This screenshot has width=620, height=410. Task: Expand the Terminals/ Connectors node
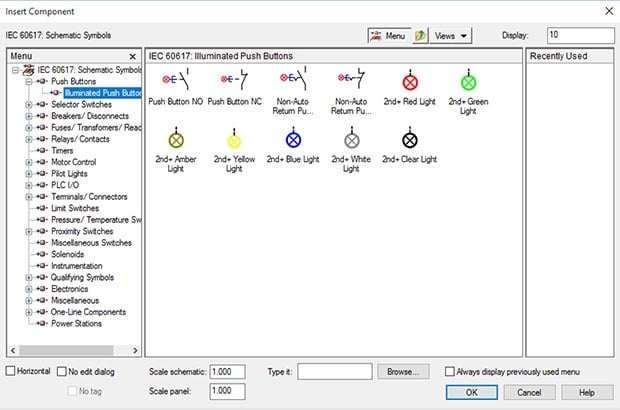tap(29, 197)
